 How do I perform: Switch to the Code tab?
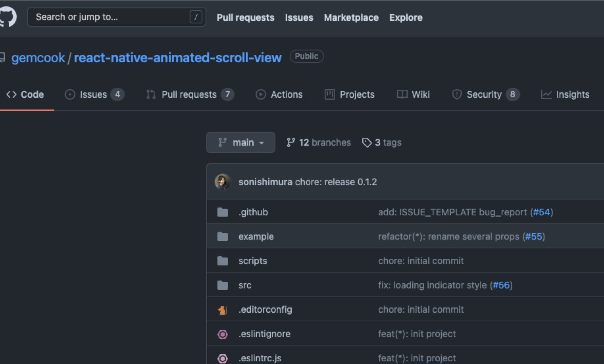(25, 94)
